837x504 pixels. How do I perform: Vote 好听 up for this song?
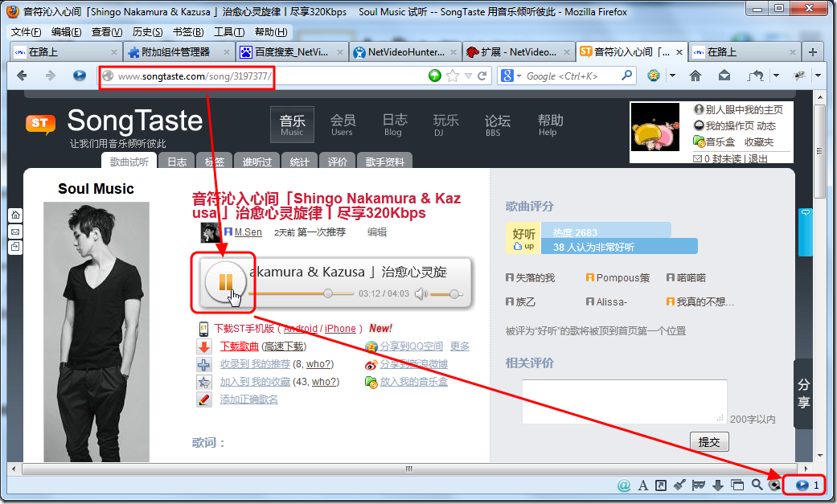pyautogui.click(x=523, y=238)
